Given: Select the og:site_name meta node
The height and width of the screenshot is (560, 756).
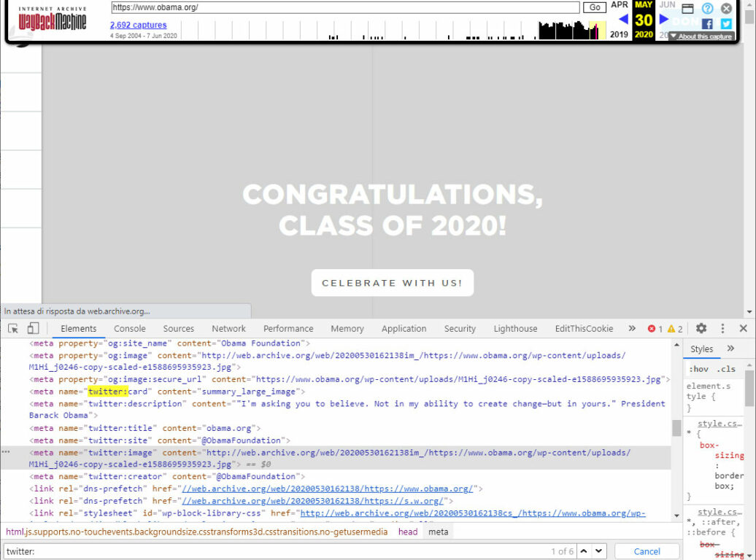Looking at the screenshot, I should (x=170, y=343).
